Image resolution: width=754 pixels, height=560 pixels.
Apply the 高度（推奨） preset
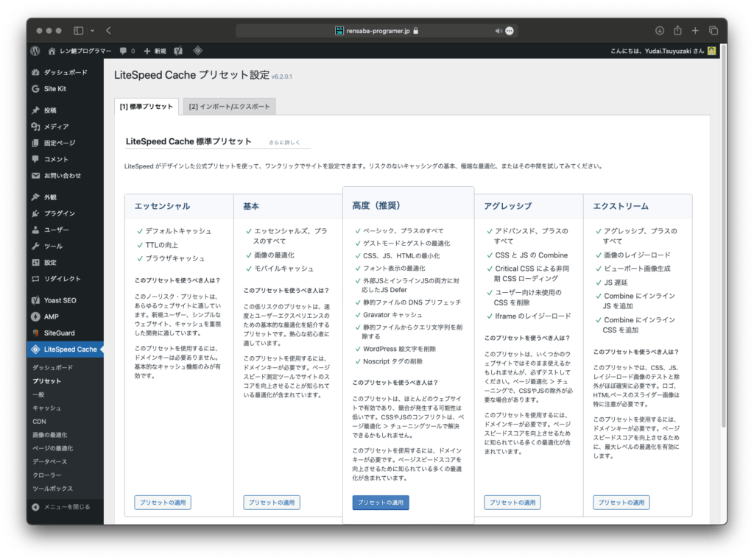point(381,503)
